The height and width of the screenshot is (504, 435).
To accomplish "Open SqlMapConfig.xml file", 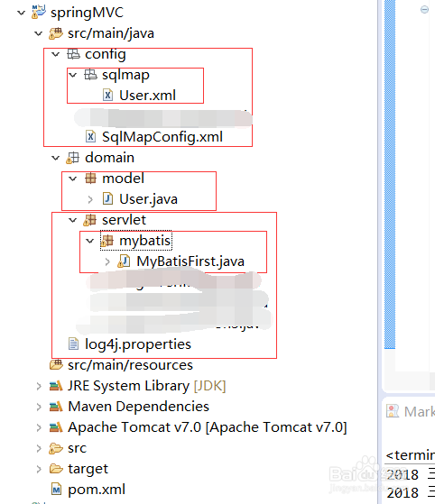I will (x=162, y=137).
